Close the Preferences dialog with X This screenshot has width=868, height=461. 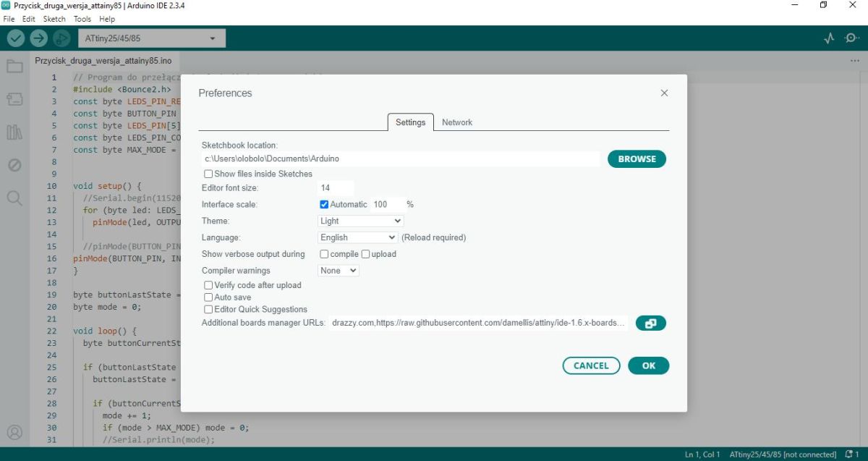(x=664, y=93)
